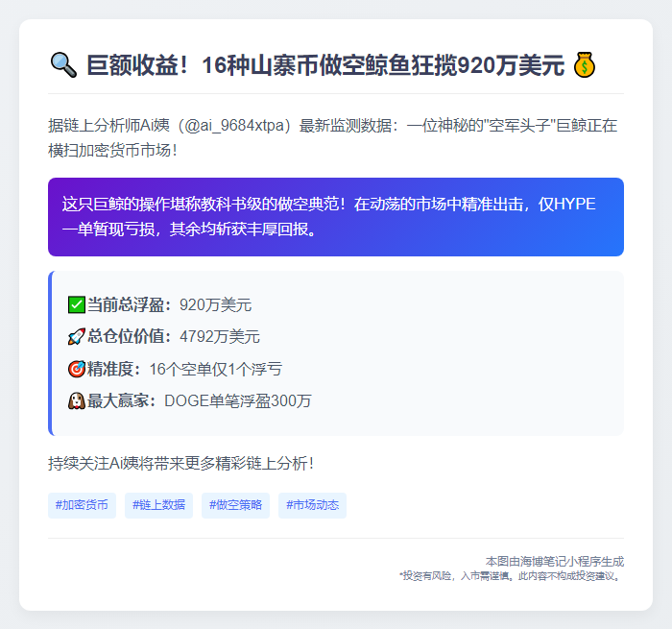Select the text 4792万美元

pyautogui.click(x=220, y=336)
